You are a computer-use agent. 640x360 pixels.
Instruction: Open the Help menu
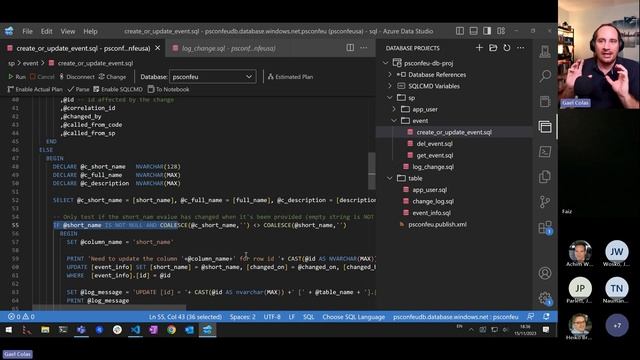click(90, 31)
